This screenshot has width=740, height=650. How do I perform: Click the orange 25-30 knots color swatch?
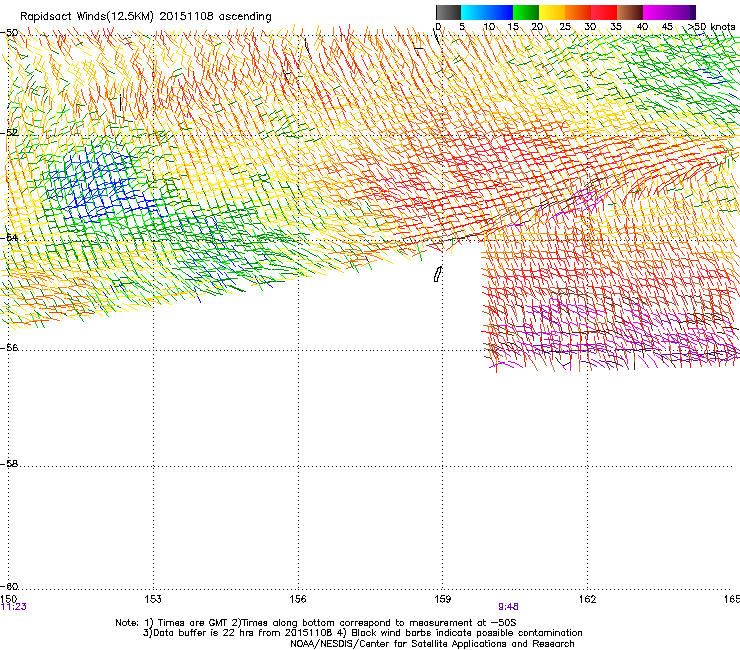click(x=578, y=12)
